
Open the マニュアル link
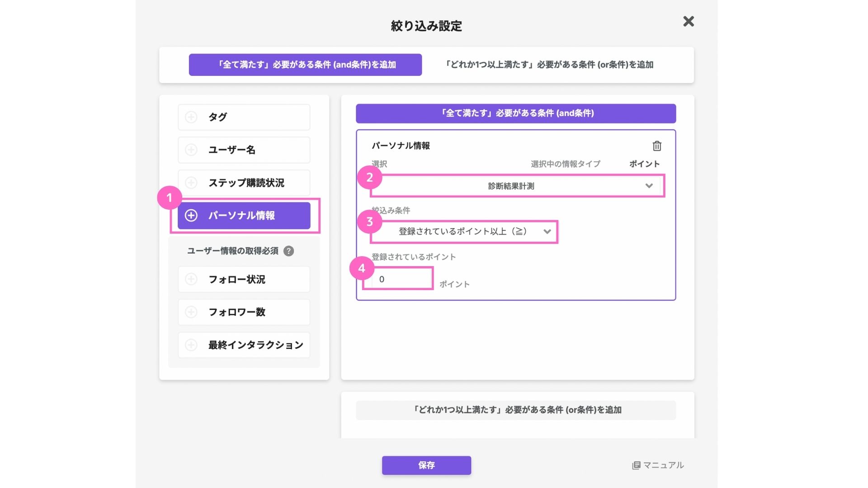(663, 465)
